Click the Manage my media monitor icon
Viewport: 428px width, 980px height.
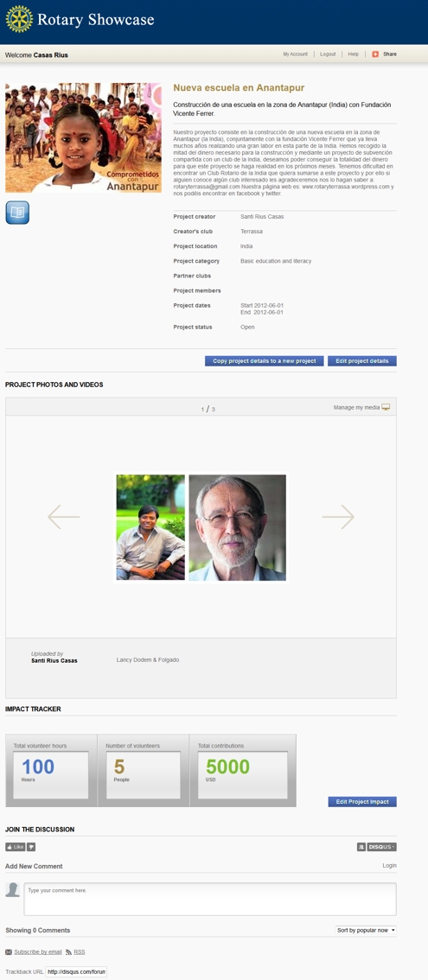(x=386, y=407)
